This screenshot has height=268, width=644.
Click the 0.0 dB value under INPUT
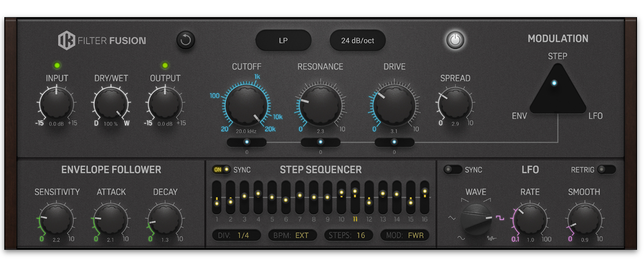tap(56, 124)
